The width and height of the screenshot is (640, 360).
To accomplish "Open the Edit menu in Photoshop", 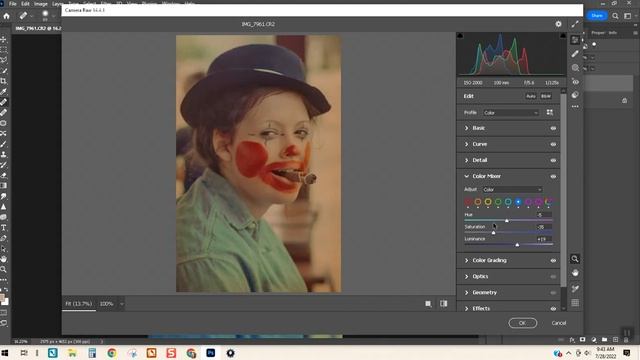I will [25, 3].
